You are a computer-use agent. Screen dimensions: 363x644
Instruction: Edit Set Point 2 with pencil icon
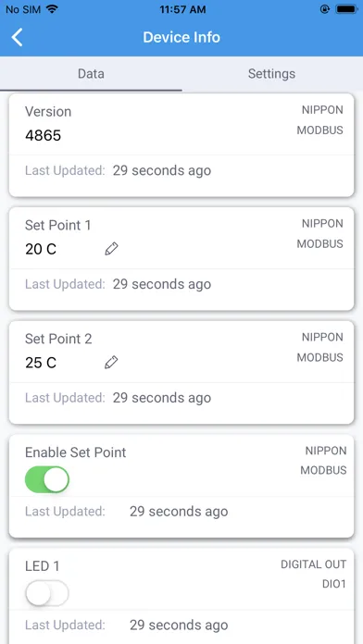point(111,363)
